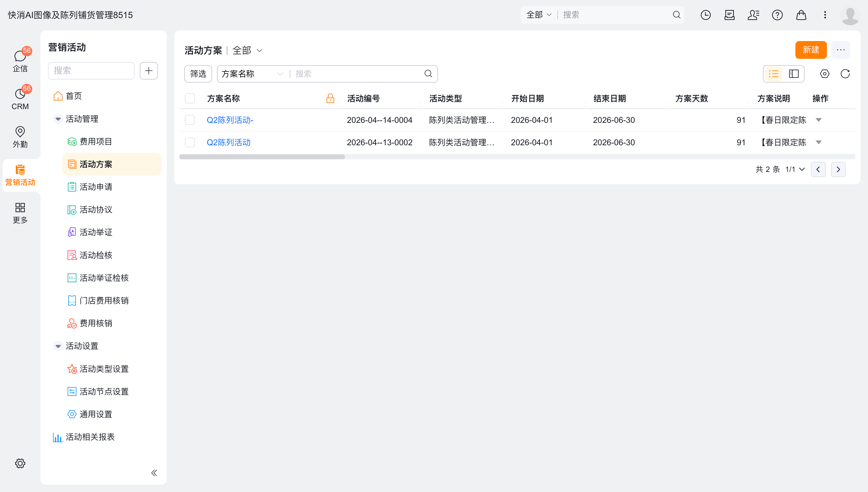Focus the 营销活动 sidebar search field
Viewport: 868px width, 492px height.
pos(91,71)
